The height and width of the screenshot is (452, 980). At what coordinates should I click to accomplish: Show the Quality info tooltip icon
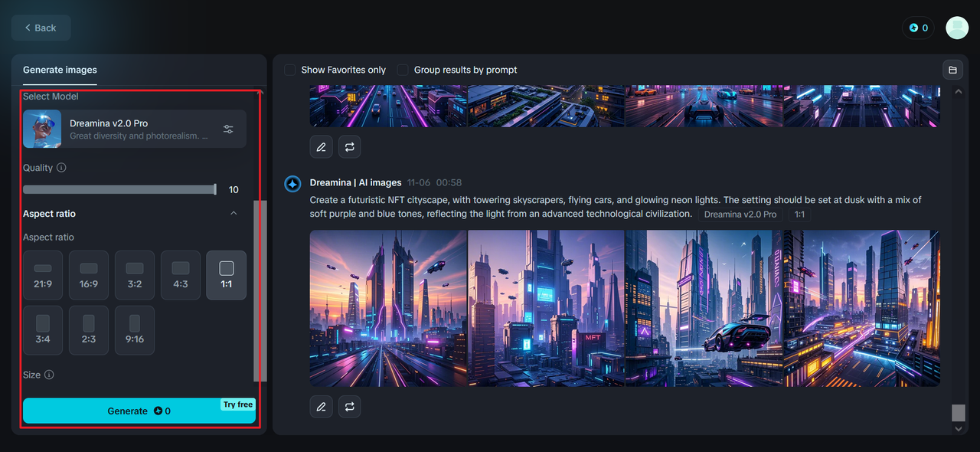pos(61,168)
